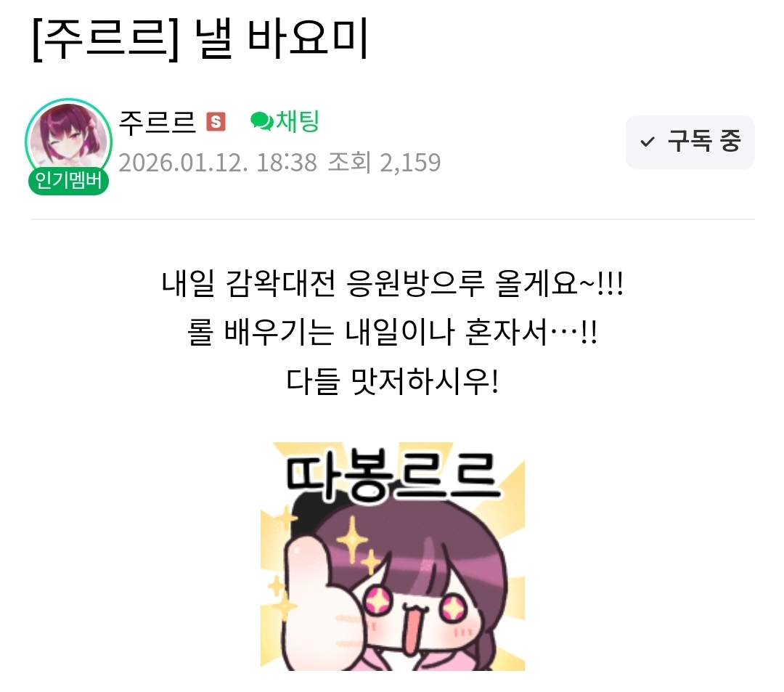Image resolution: width=784 pixels, height=692 pixels.
Task: Click the checkmark in 구독 중 button
Action: coord(648,142)
